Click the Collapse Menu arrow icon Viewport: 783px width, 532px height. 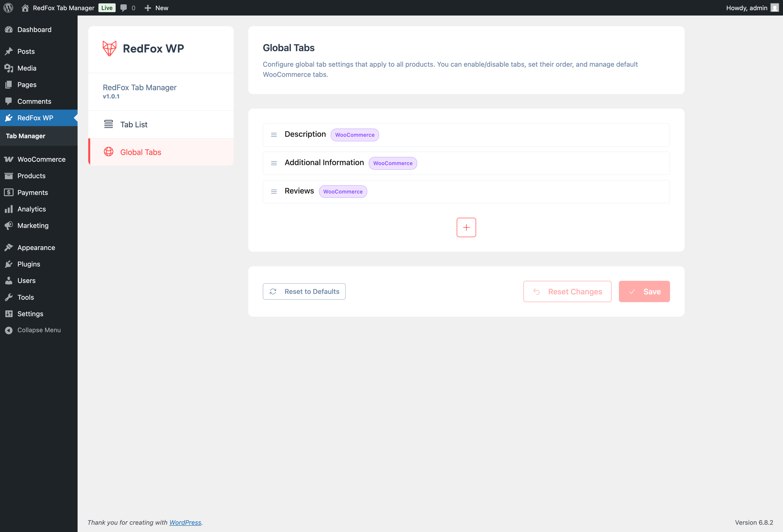(9, 330)
